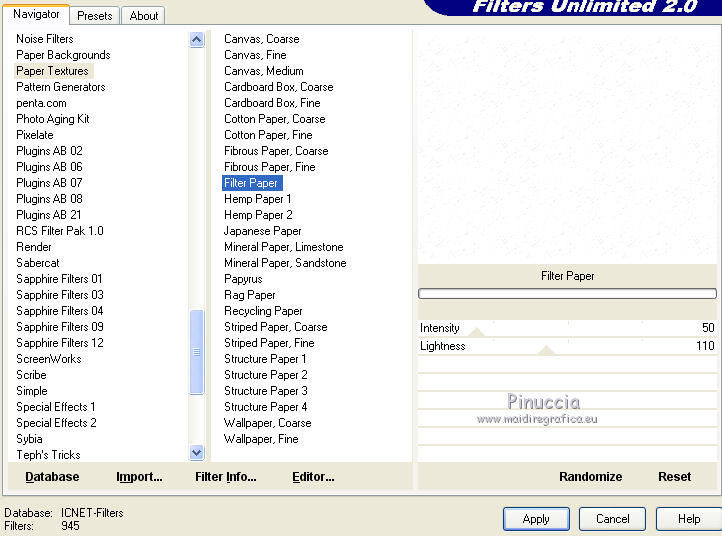Select Sapphire Filters 12 category

coord(59,343)
